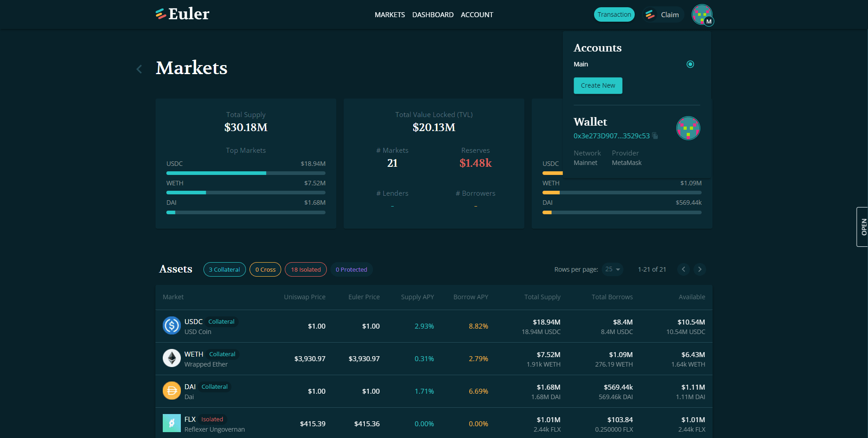Viewport: 868px width, 438px height.
Task: Open the FLX market row name
Action: coord(190,419)
